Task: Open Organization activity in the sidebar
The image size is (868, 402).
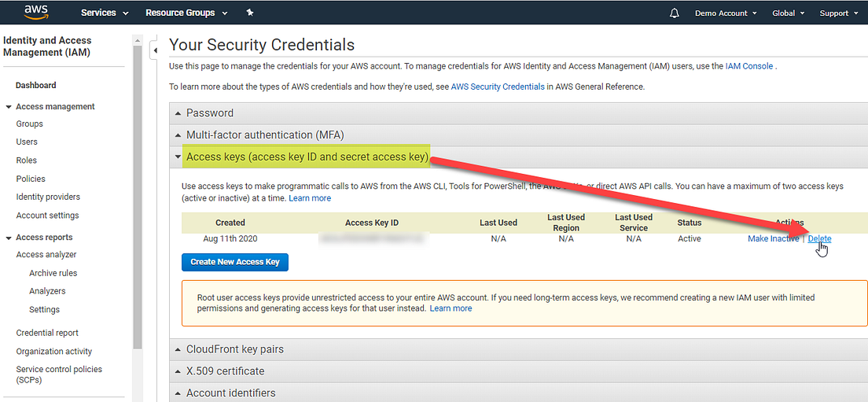Action: pos(53,352)
